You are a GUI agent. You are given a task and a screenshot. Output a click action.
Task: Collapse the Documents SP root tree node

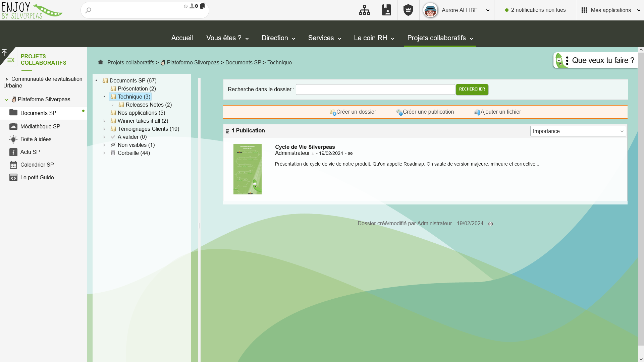[96, 80]
